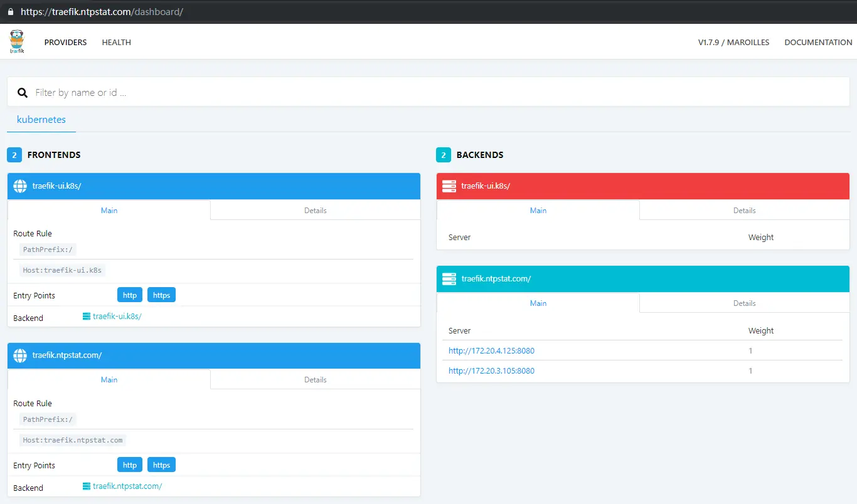
Task: Click http entry point of traefik.ntpstat.com/ frontend
Action: pyautogui.click(x=130, y=465)
